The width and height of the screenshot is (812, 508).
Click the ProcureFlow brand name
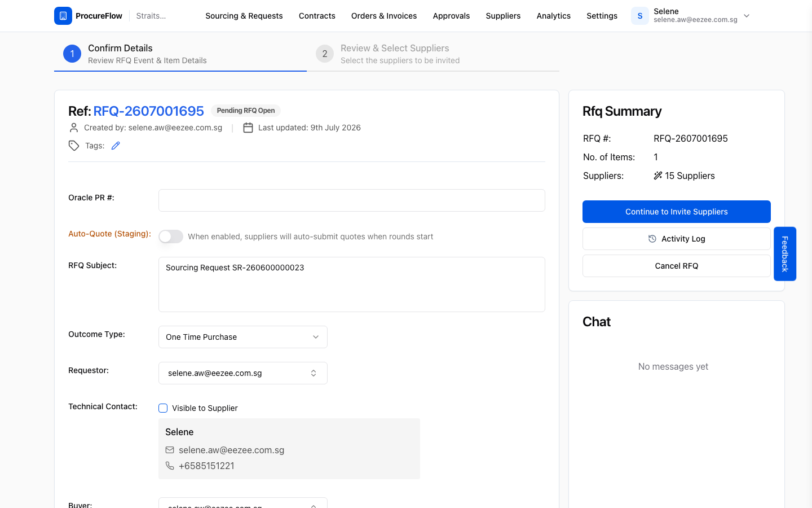tap(99, 16)
